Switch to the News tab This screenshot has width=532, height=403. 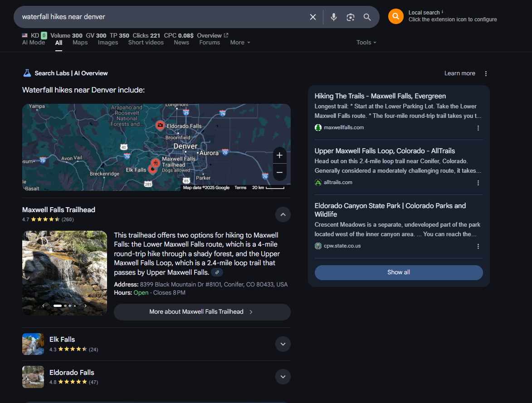tap(181, 43)
